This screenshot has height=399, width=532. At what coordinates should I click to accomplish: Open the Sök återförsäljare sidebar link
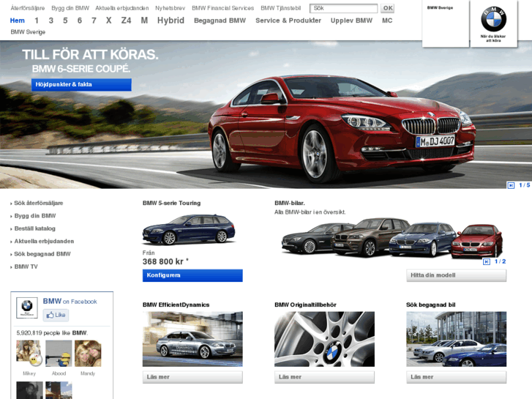[39, 203]
